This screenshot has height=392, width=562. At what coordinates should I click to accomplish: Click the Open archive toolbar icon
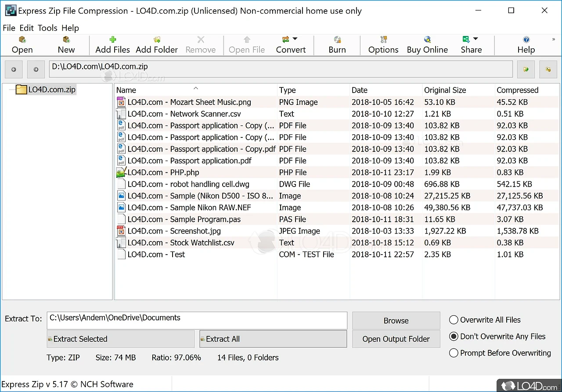click(x=22, y=45)
